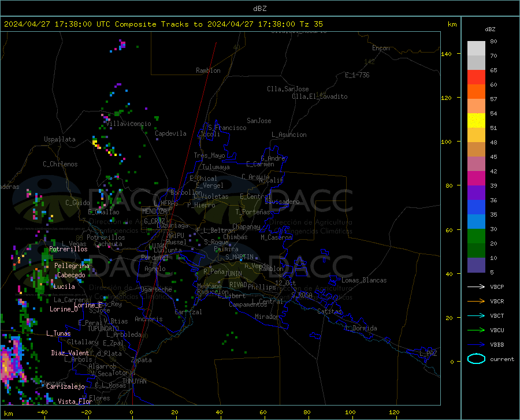Click the Villavicencio map label

click(x=128, y=124)
